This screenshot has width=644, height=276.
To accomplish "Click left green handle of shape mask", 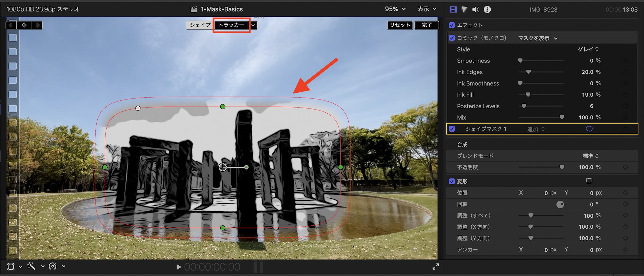I will (x=105, y=167).
